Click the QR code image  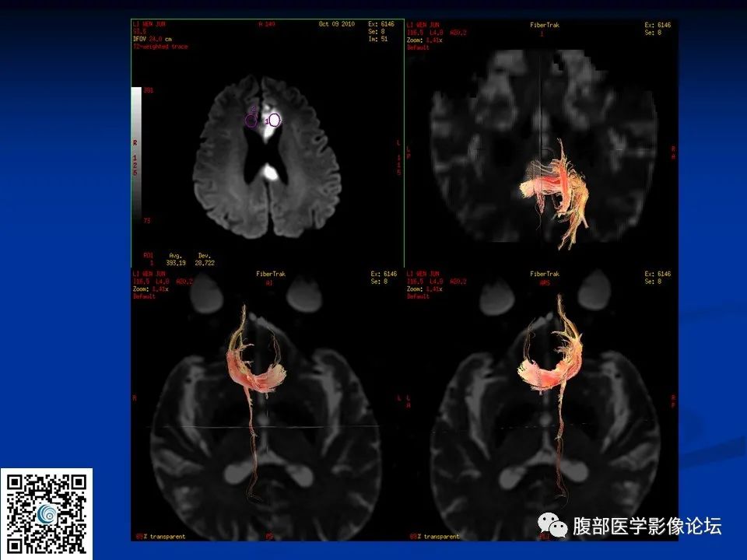coord(46,514)
